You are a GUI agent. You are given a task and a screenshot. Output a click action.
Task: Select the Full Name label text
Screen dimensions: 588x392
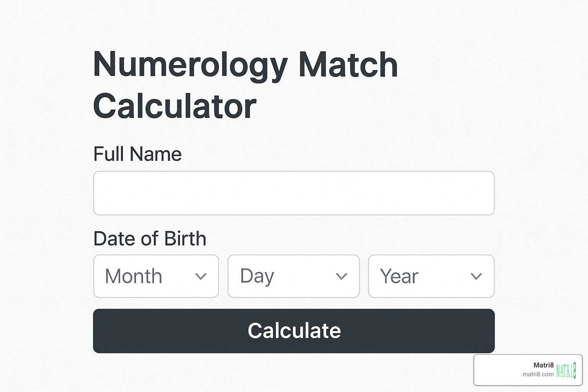(x=137, y=154)
